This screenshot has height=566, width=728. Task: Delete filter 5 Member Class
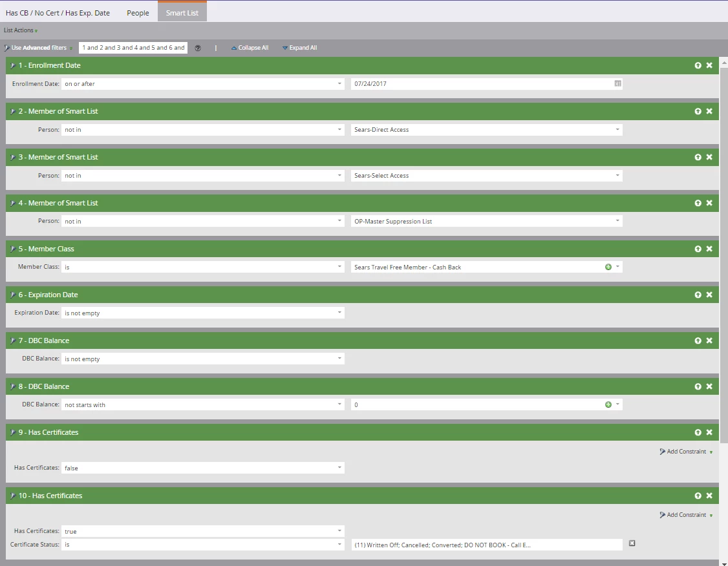(x=709, y=249)
